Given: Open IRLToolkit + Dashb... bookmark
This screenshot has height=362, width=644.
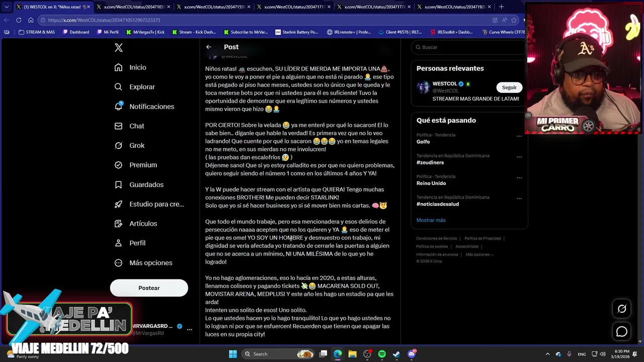Looking at the screenshot, I should pyautogui.click(x=451, y=32).
